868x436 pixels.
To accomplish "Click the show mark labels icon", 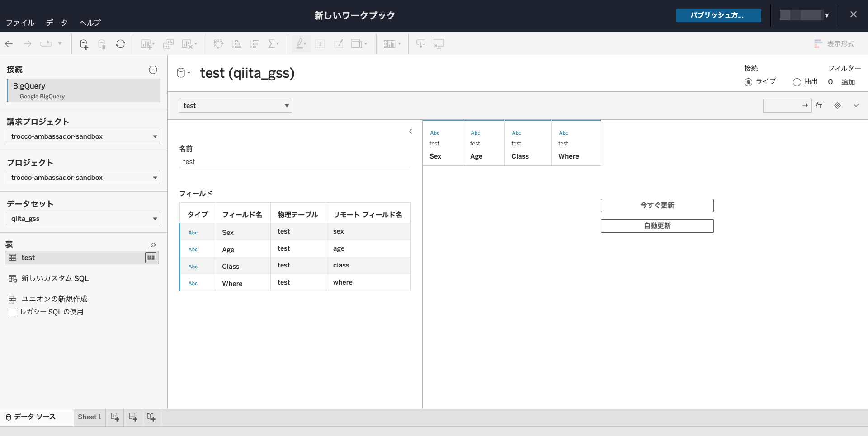I will click(x=320, y=44).
